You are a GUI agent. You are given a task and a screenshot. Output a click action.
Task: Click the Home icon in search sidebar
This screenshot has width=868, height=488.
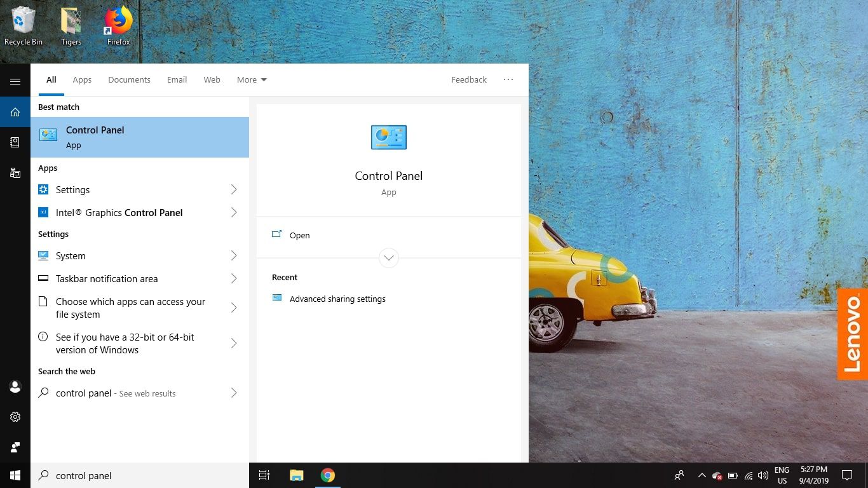click(x=15, y=112)
